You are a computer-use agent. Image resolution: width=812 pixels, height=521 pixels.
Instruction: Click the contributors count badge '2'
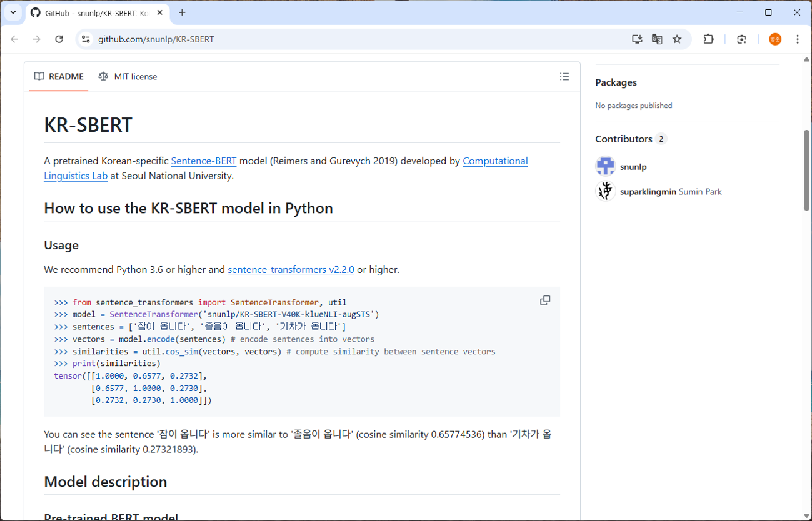pyautogui.click(x=661, y=139)
